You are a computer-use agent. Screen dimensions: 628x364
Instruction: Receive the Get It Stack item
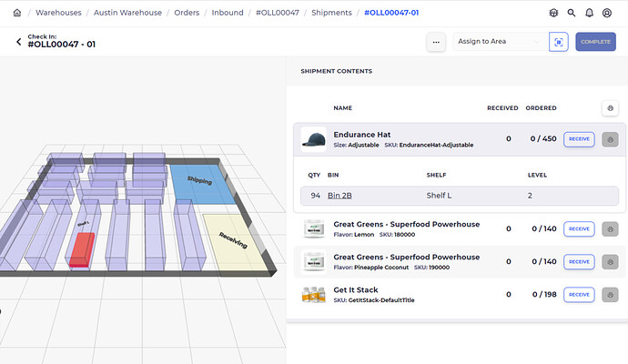[x=579, y=295]
